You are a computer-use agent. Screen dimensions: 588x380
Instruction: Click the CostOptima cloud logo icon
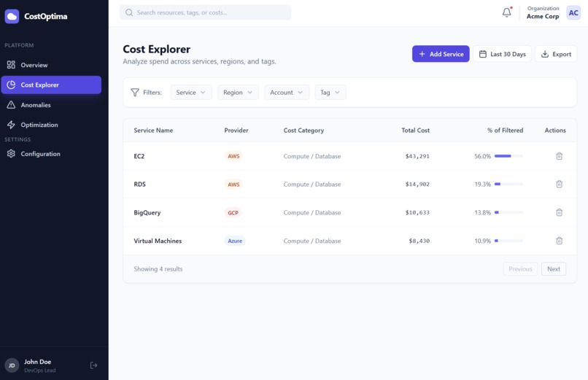coord(12,16)
